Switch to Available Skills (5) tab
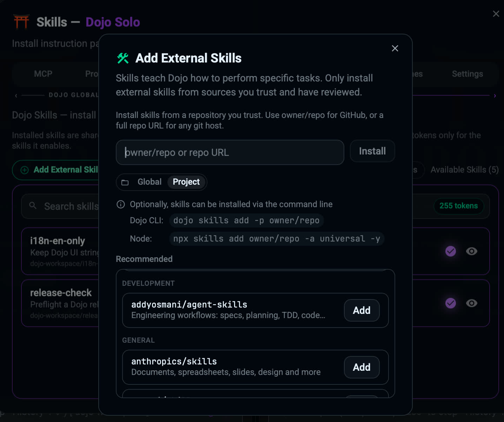The height and width of the screenshot is (422, 504). click(465, 170)
